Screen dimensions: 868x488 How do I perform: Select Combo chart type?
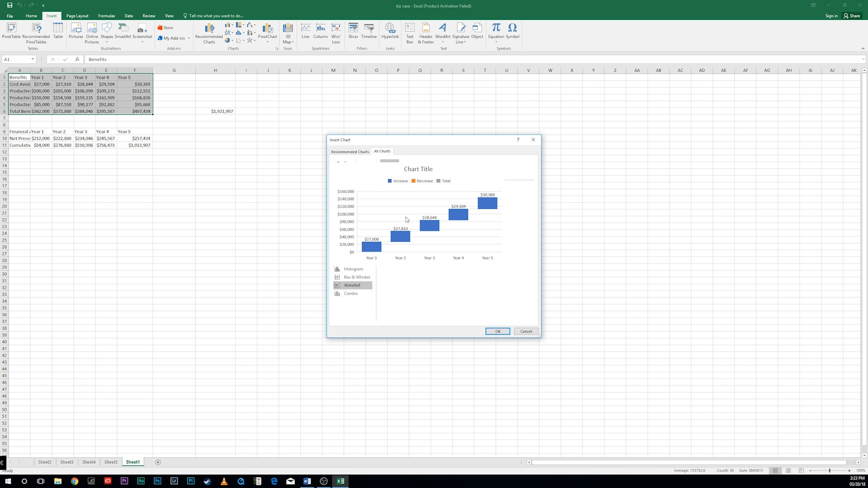click(353, 293)
